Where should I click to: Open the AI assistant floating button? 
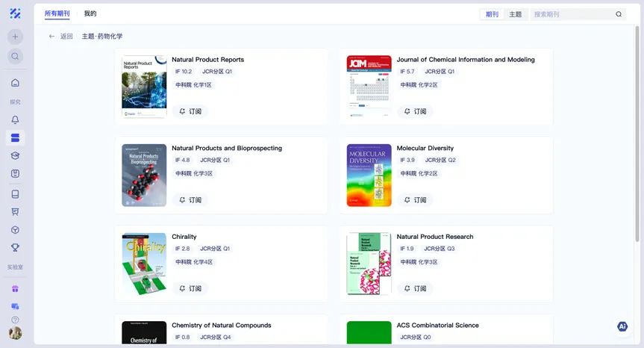[x=622, y=326]
